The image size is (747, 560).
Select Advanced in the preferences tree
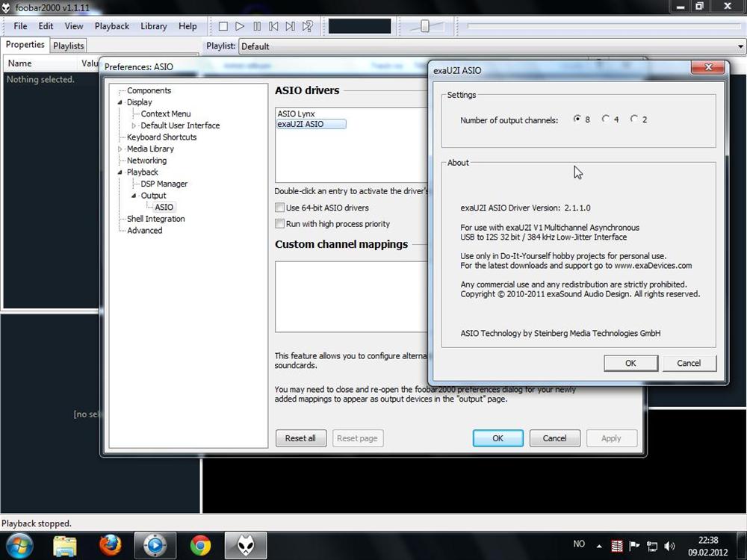click(x=144, y=231)
